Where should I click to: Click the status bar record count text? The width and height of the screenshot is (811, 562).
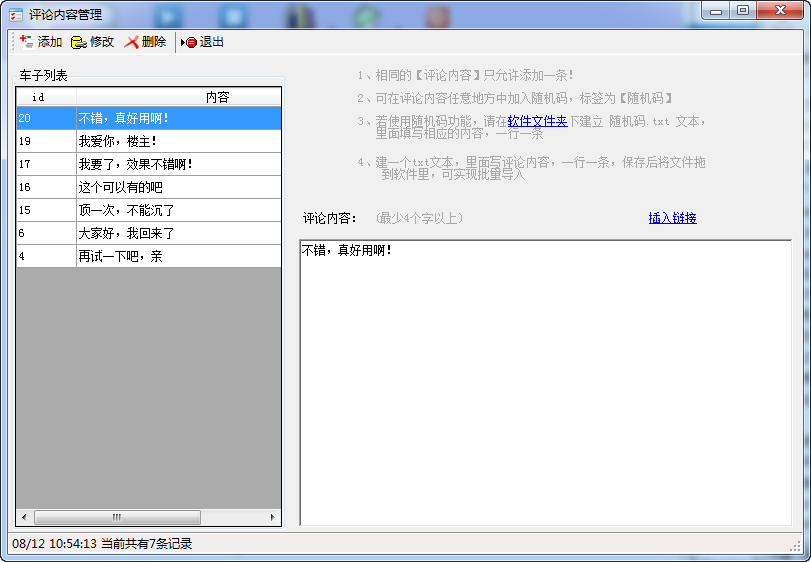(x=146, y=543)
